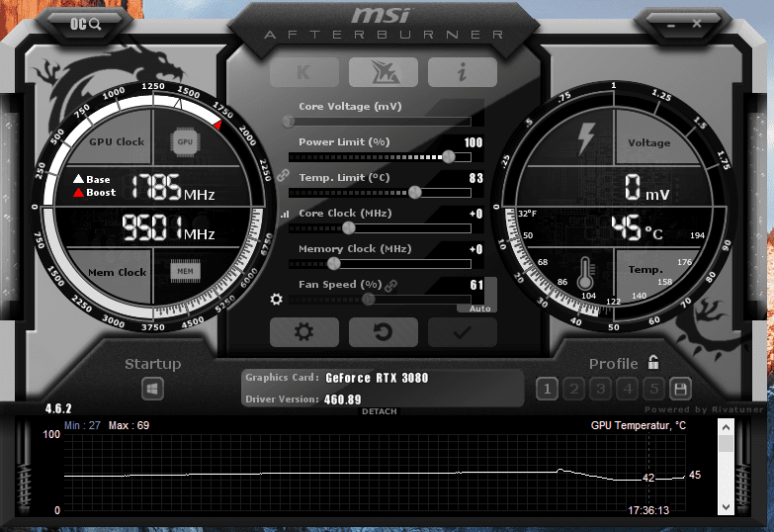Click the Fan Speed value 61

coord(476,285)
